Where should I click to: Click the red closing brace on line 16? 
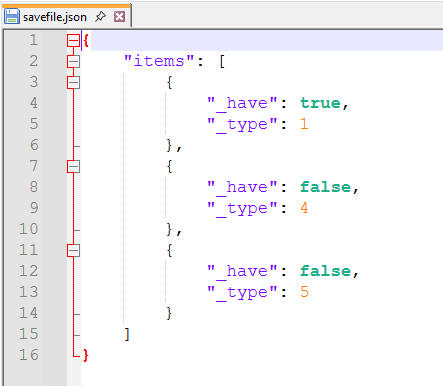pos(86,355)
